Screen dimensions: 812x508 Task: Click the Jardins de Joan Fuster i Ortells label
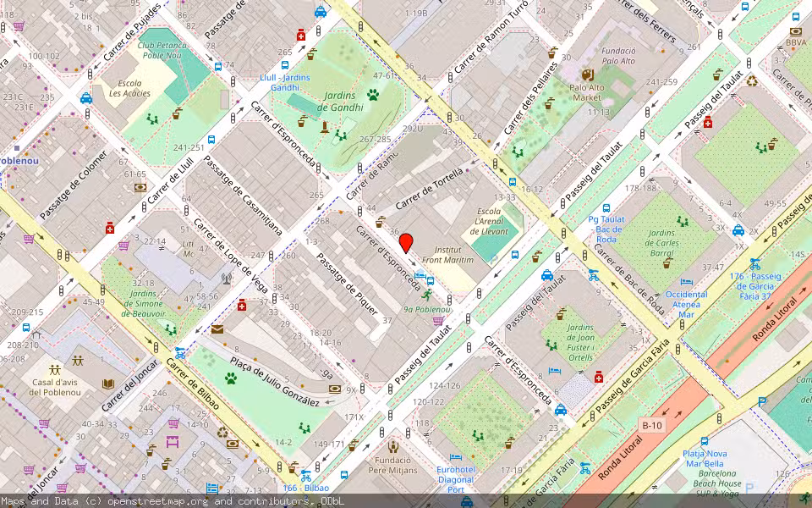click(580, 342)
